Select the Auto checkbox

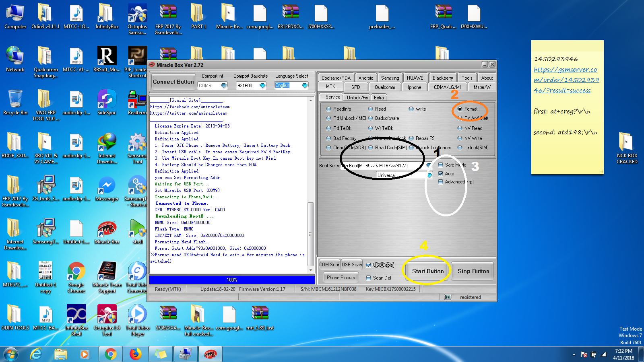click(446, 174)
